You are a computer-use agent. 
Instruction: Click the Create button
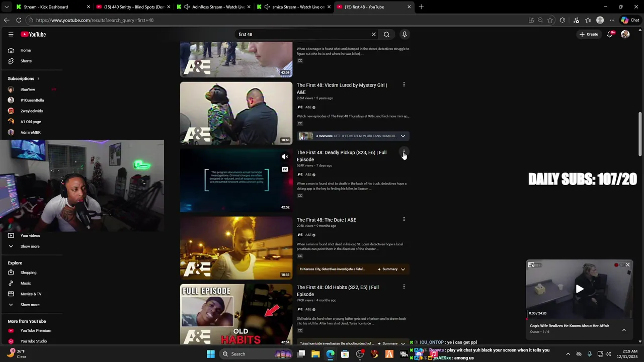(588, 34)
